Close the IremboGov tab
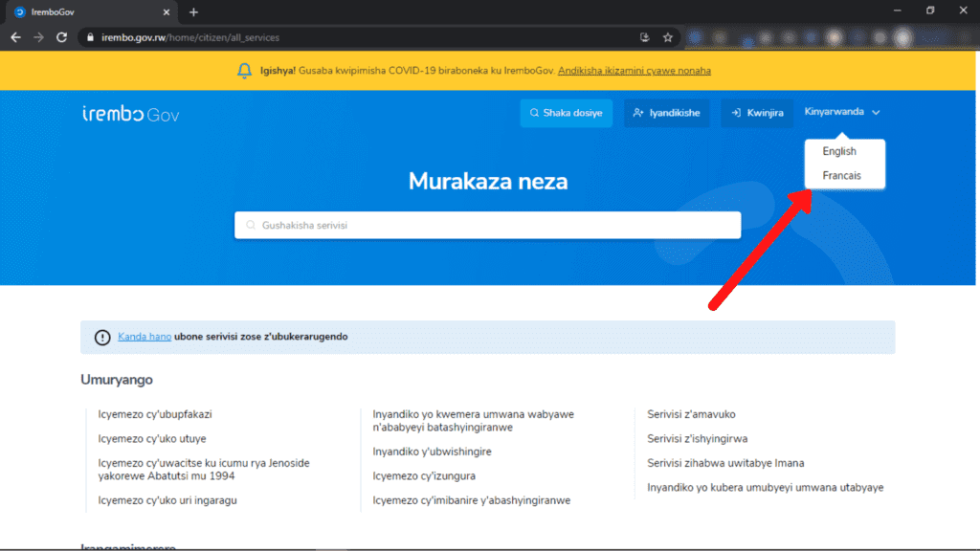This screenshot has height=551, width=980. pyautogui.click(x=167, y=11)
